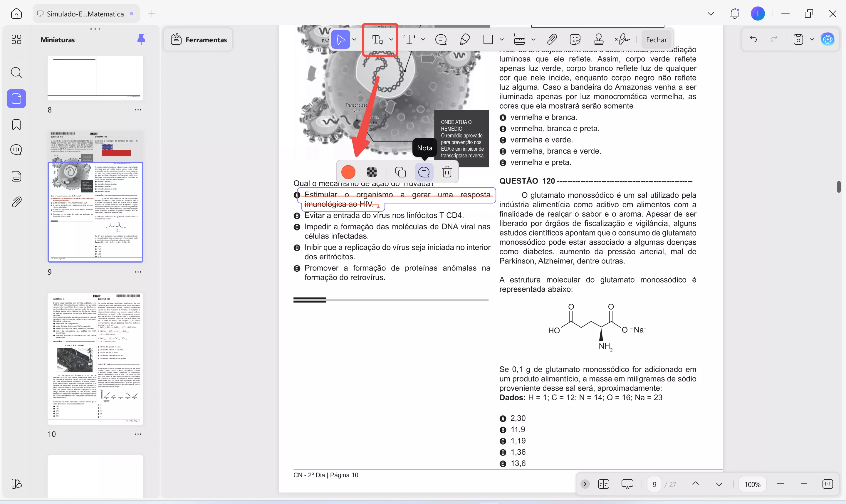Toggle the two-page reading view icon
Image resolution: width=846 pixels, height=504 pixels.
point(603,484)
